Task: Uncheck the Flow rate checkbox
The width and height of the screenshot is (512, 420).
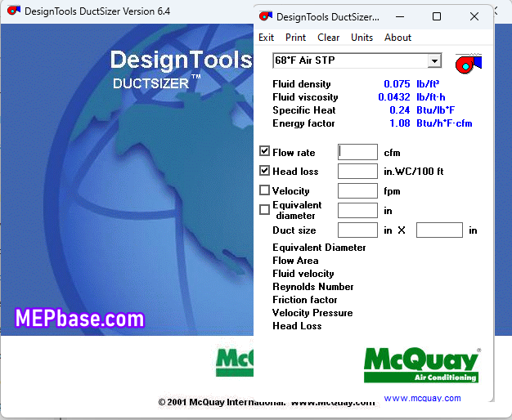Action: pyautogui.click(x=264, y=151)
